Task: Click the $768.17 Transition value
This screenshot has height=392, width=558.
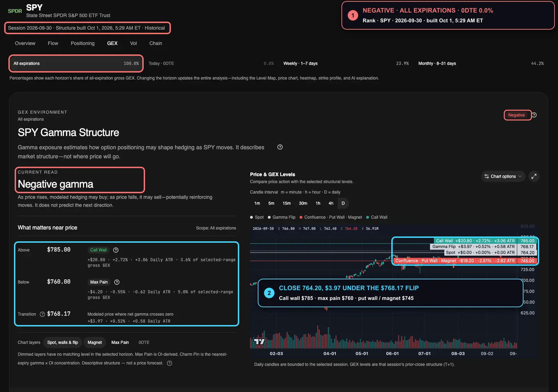Action: point(59,314)
